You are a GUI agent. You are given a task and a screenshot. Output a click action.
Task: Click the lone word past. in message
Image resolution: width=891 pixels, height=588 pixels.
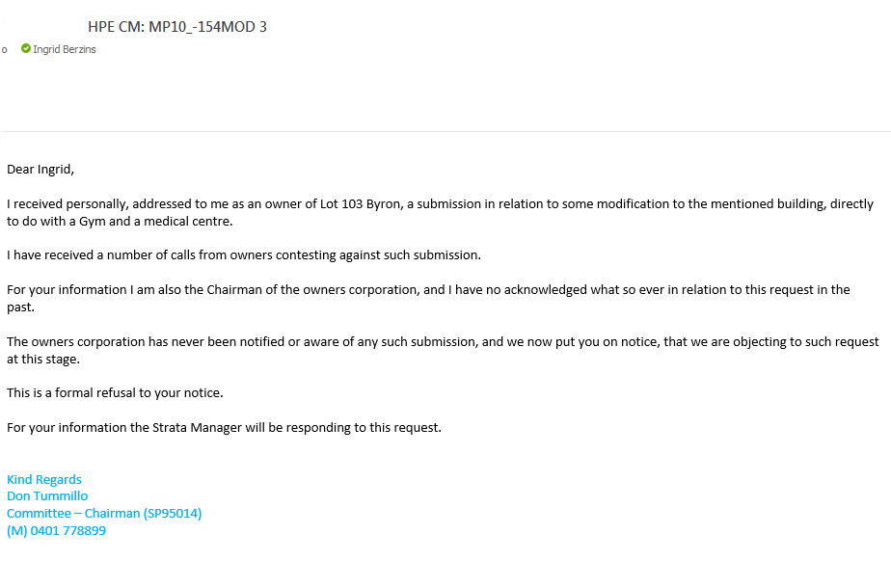(x=20, y=307)
